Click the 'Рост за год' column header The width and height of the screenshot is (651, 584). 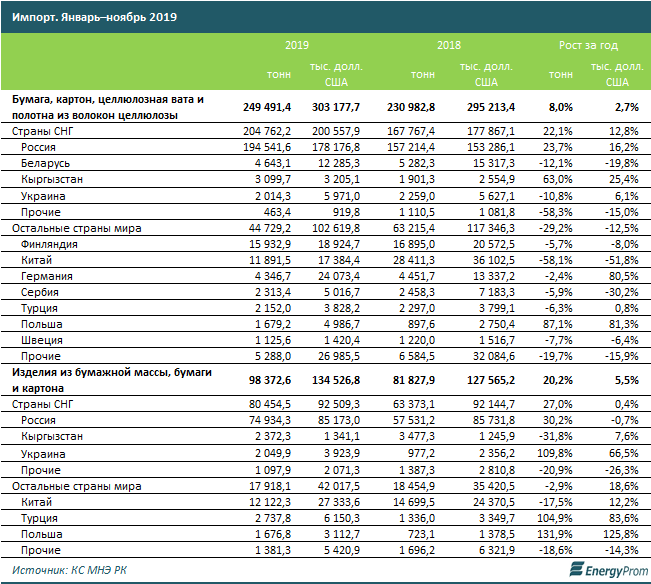pos(588,45)
